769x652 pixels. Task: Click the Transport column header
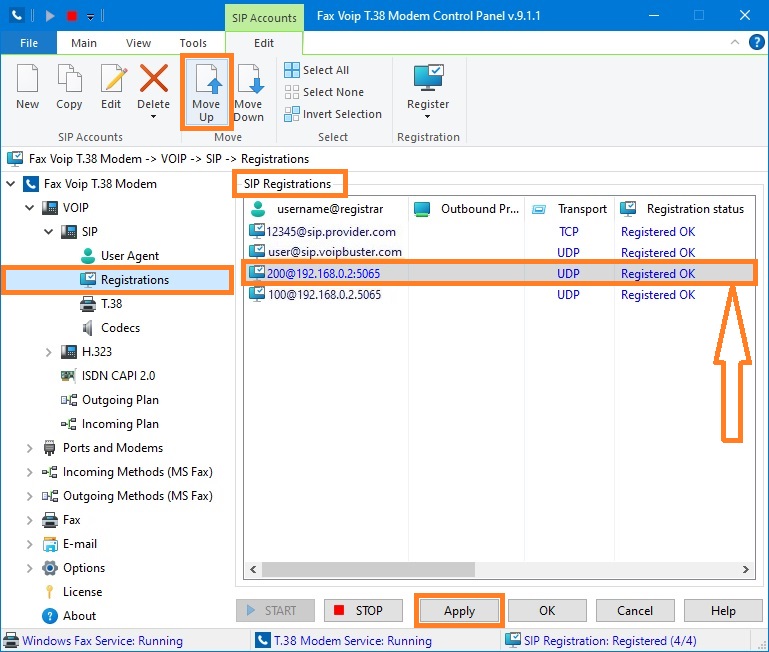click(569, 209)
